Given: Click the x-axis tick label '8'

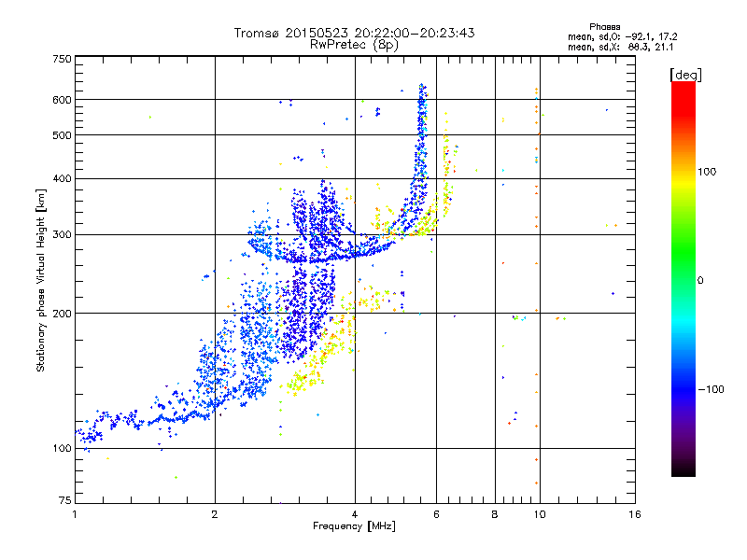Looking at the screenshot, I should pos(495,514).
